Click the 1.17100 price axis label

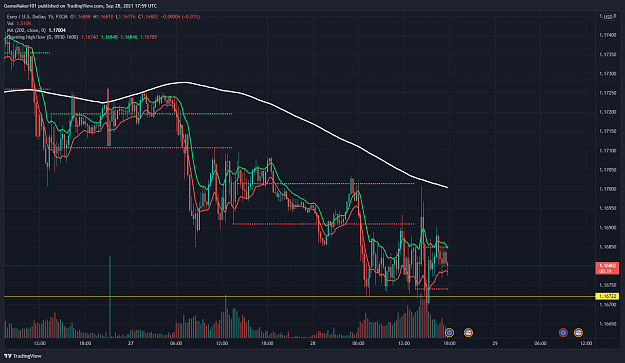607,151
